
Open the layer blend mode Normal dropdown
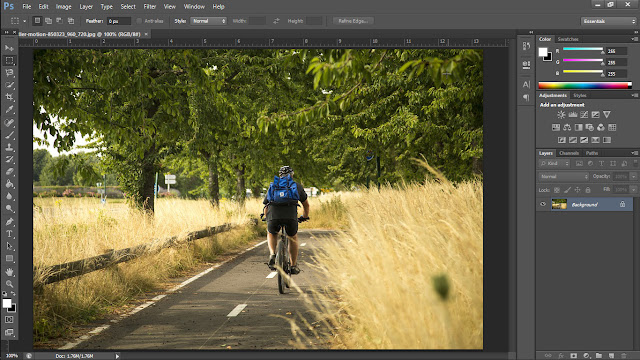(x=564, y=176)
